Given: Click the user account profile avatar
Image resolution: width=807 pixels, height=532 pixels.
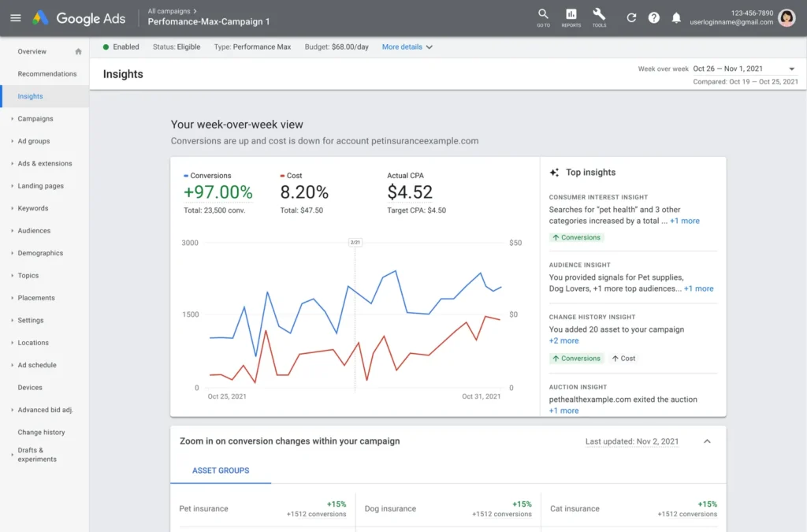Looking at the screenshot, I should (787, 17).
